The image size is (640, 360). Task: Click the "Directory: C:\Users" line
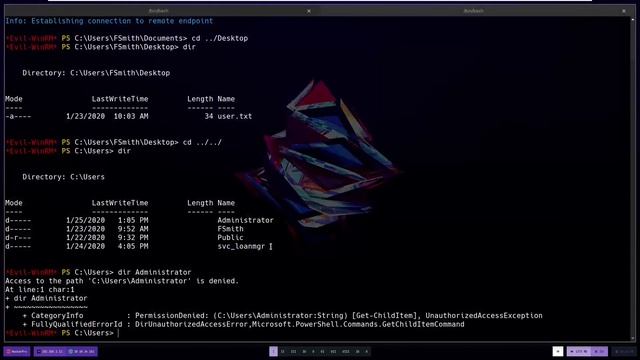[x=63, y=177]
